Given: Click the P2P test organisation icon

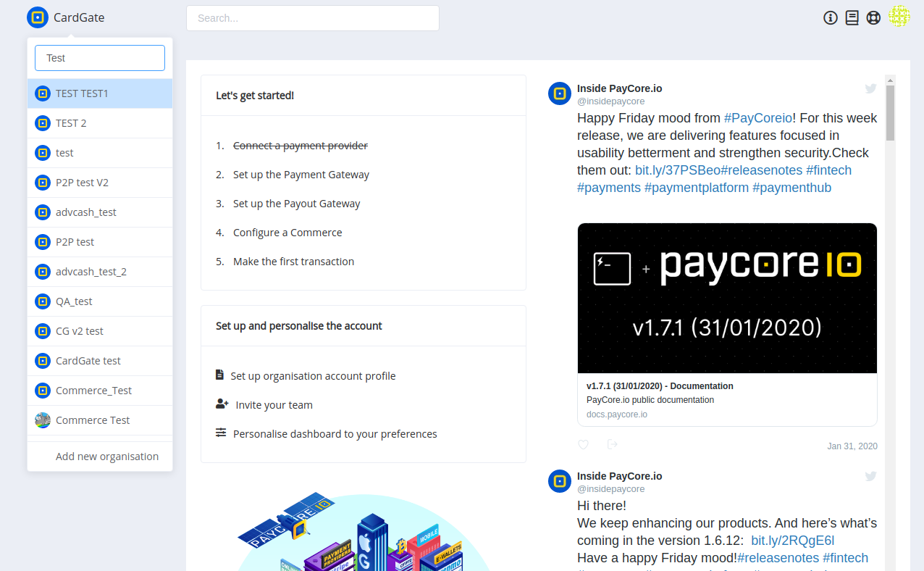Looking at the screenshot, I should [43, 242].
